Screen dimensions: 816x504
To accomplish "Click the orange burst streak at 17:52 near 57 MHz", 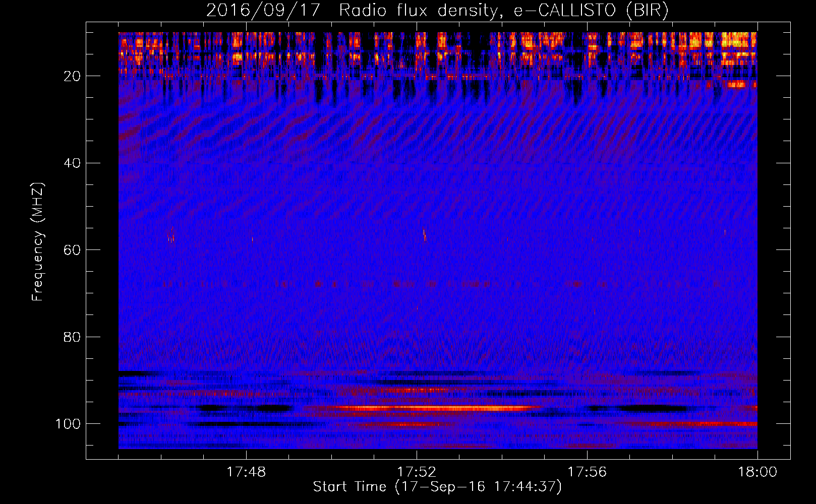I will click(424, 234).
